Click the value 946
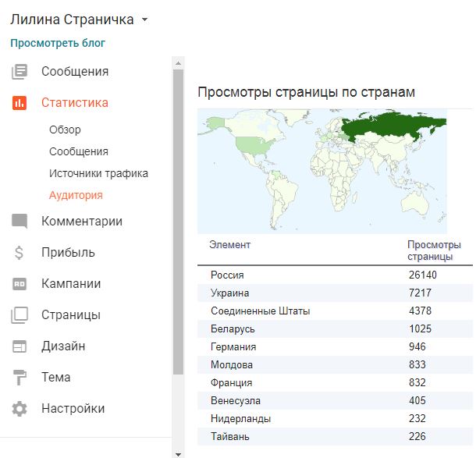 click(417, 346)
